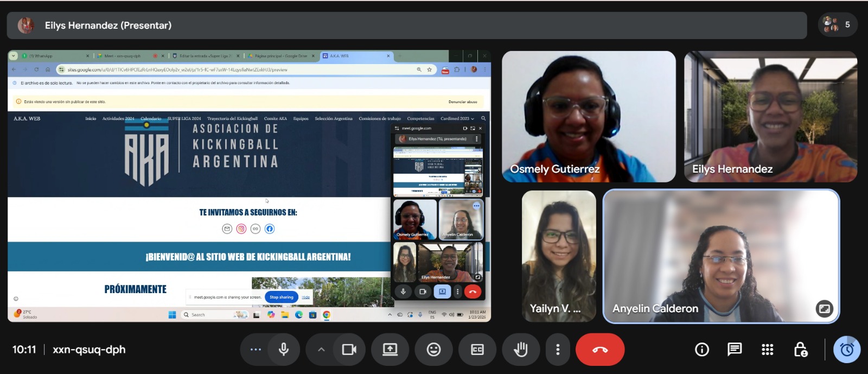Open the emoji reactions picker

coord(433,350)
